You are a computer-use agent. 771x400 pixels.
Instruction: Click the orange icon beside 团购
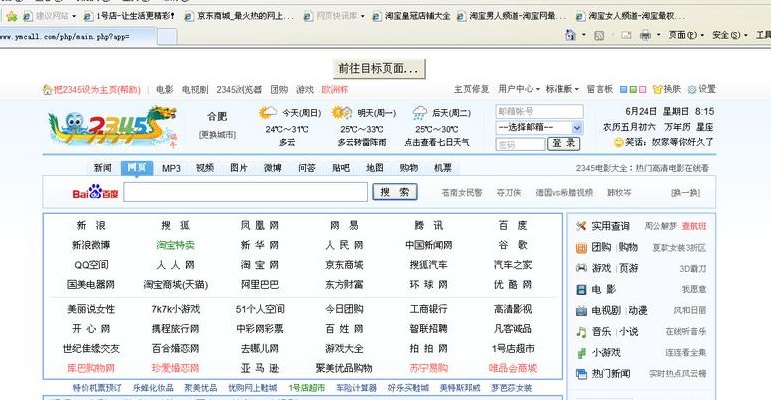[581, 247]
